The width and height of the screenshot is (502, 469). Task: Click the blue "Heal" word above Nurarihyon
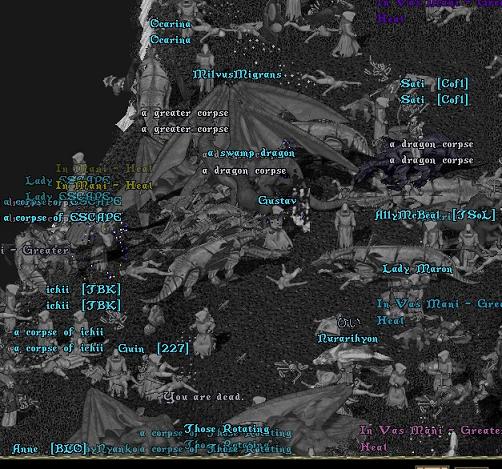[390, 321]
